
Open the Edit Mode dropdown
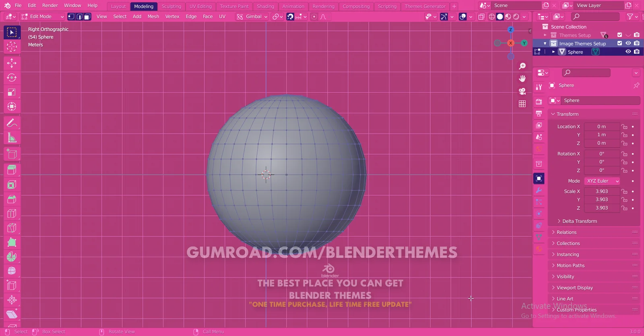[42, 17]
